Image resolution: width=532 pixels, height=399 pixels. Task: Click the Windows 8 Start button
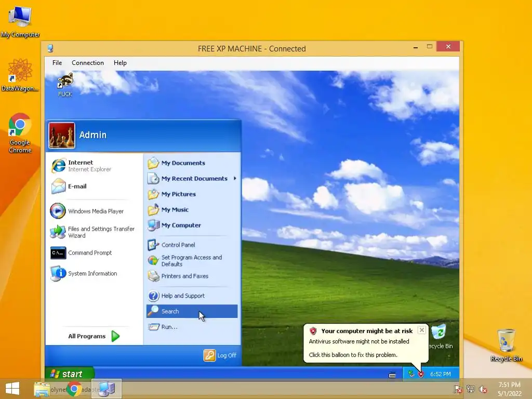13,389
